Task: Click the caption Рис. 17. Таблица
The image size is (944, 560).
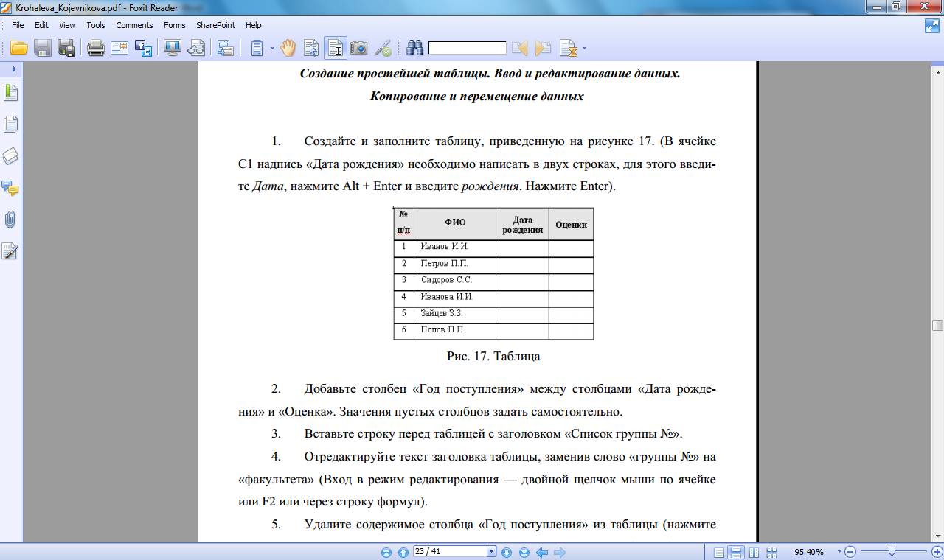Action: pyautogui.click(x=493, y=357)
